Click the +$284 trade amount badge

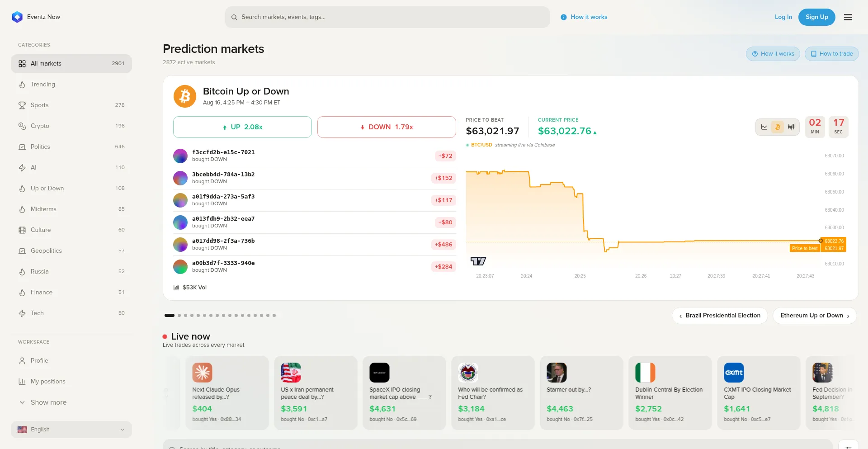click(x=443, y=267)
